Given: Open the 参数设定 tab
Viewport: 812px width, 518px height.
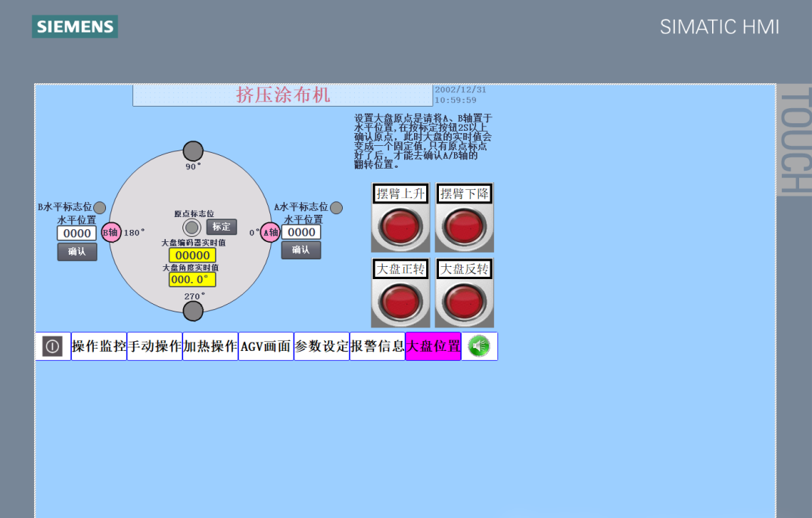Looking at the screenshot, I should coord(322,346).
